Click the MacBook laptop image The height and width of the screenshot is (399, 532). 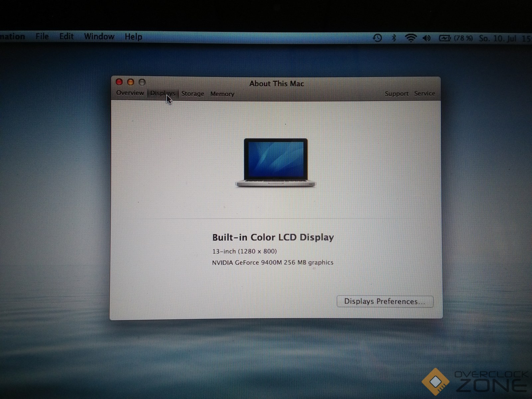pyautogui.click(x=276, y=163)
